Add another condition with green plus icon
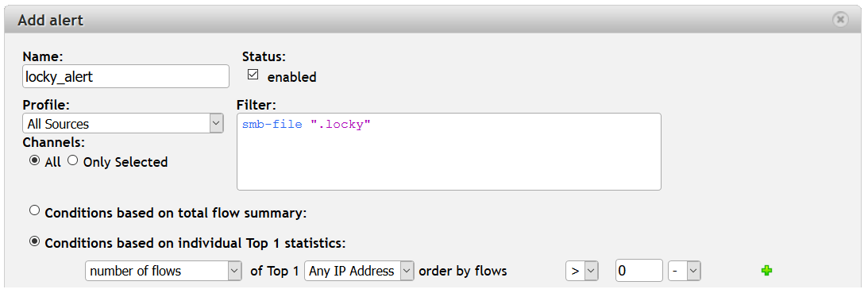The width and height of the screenshot is (868, 293). click(766, 271)
